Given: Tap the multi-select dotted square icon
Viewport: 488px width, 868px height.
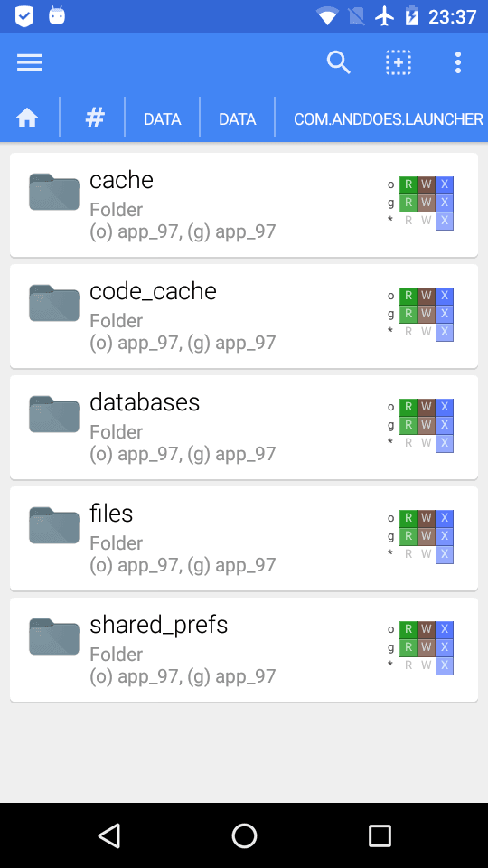Looking at the screenshot, I should (x=399, y=62).
